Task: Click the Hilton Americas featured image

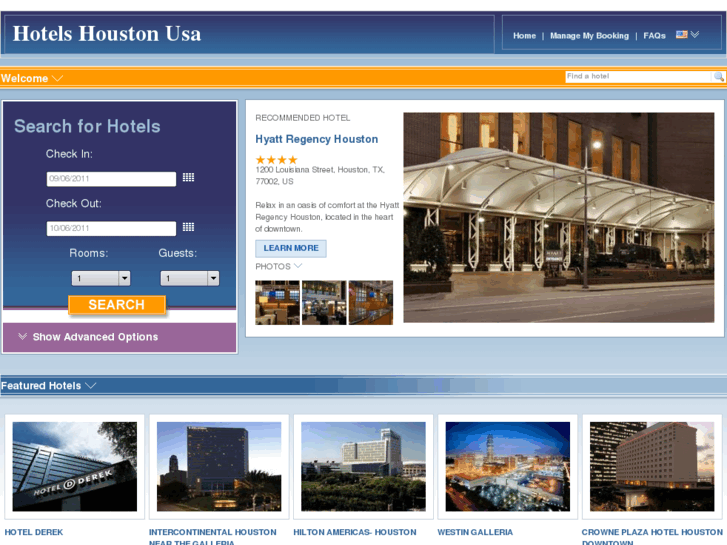Action: click(364, 467)
